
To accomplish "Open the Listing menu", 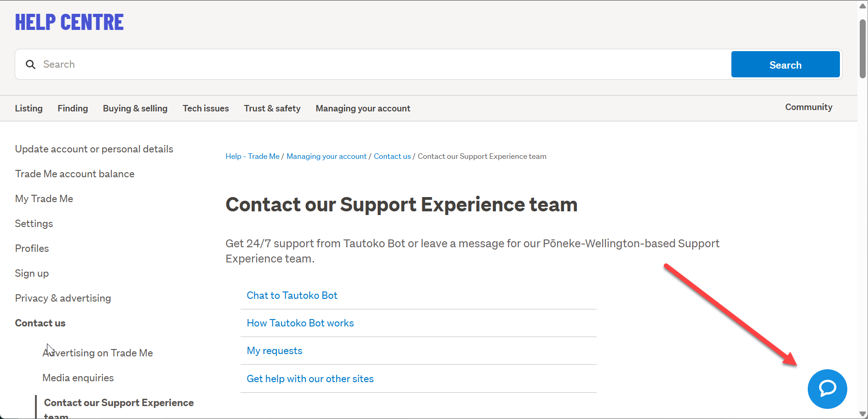I will pyautogui.click(x=29, y=108).
